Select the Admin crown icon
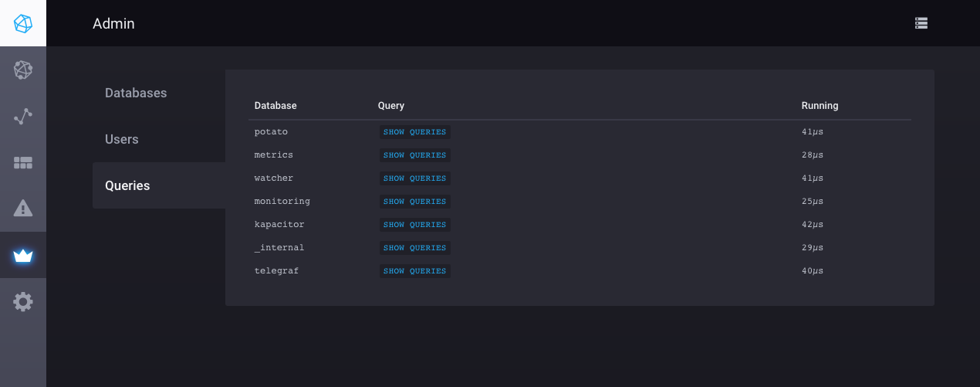 coord(23,256)
